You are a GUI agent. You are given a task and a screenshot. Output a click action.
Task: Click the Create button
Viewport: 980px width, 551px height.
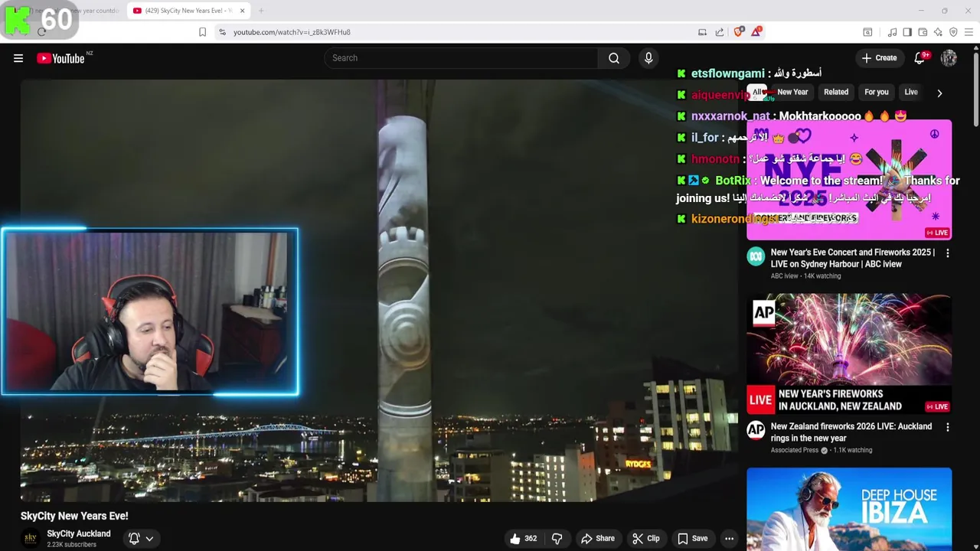click(879, 58)
